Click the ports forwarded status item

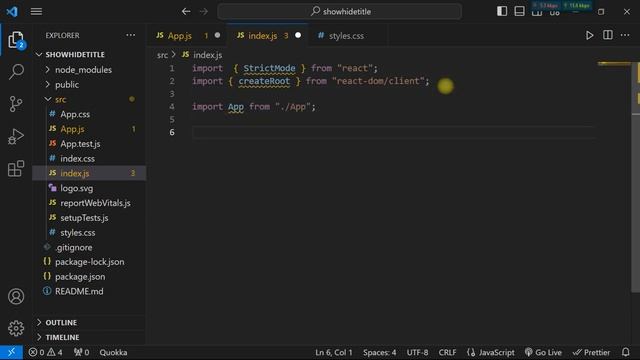point(81,352)
